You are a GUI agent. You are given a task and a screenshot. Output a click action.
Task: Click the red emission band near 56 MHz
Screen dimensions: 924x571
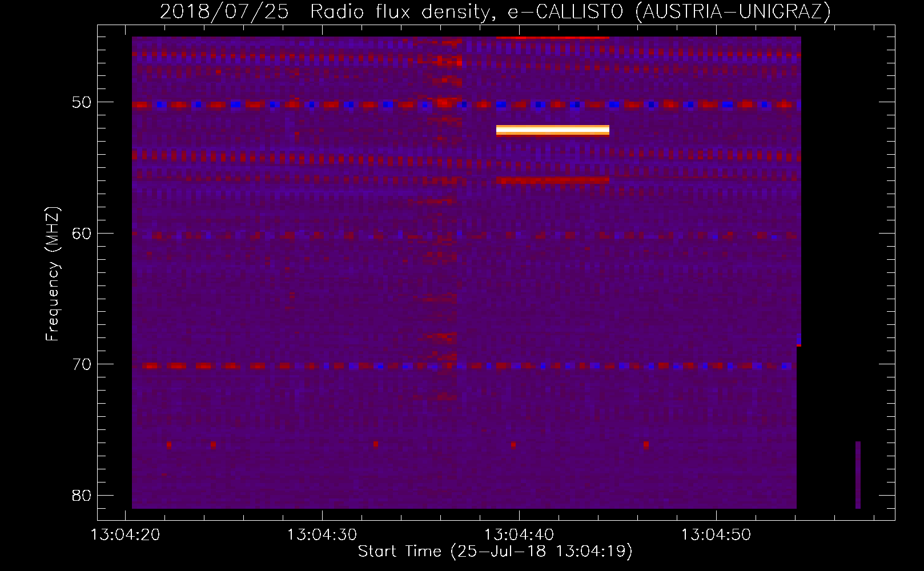click(553, 180)
